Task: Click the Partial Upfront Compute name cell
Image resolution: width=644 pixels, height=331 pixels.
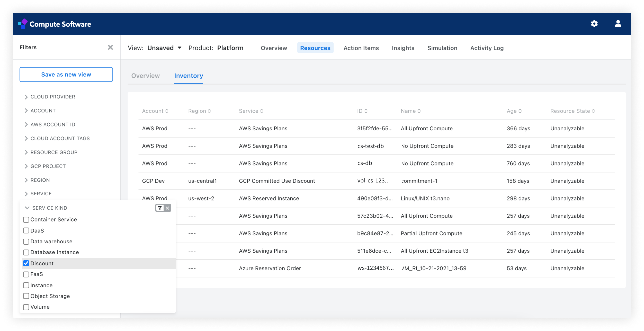Action: point(432,233)
